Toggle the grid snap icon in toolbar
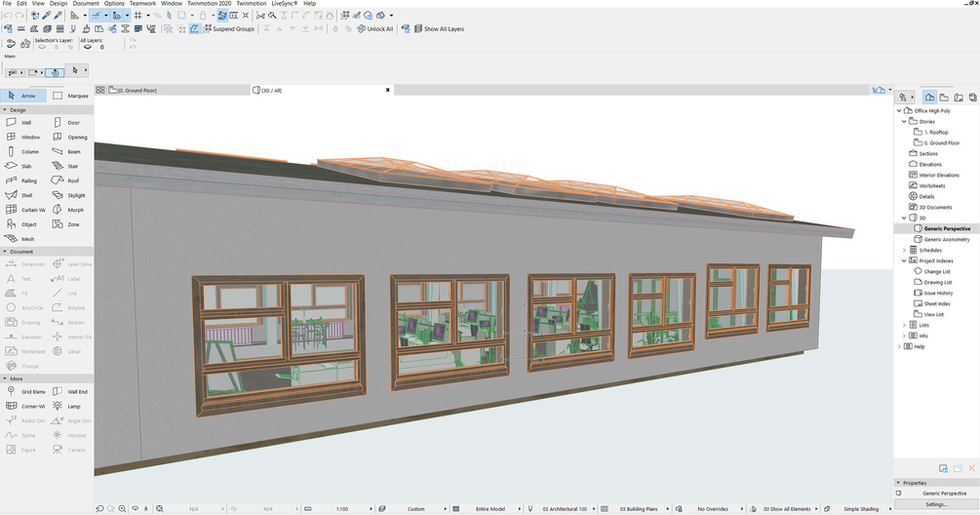This screenshot has height=515, width=980. tap(137, 15)
